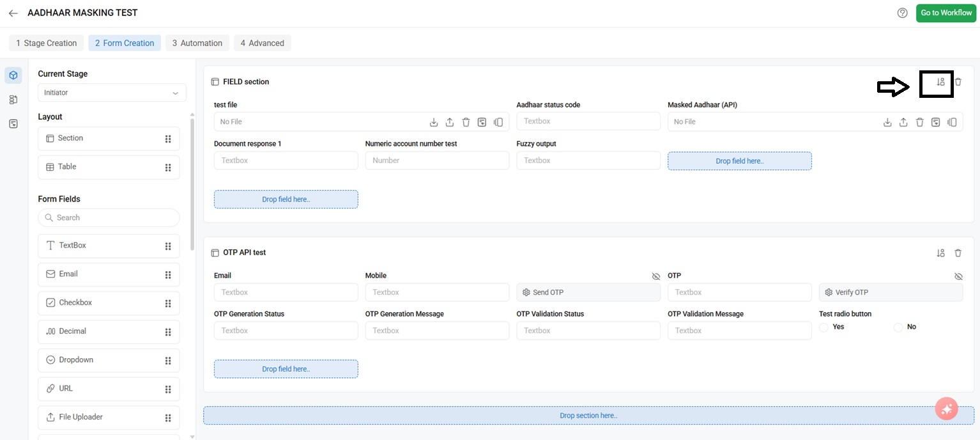
Task: Open the Automation tab
Action: tap(197, 43)
